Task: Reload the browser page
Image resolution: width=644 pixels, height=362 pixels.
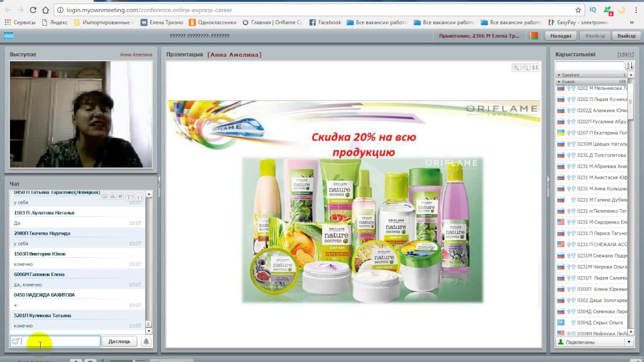Action: [x=33, y=10]
